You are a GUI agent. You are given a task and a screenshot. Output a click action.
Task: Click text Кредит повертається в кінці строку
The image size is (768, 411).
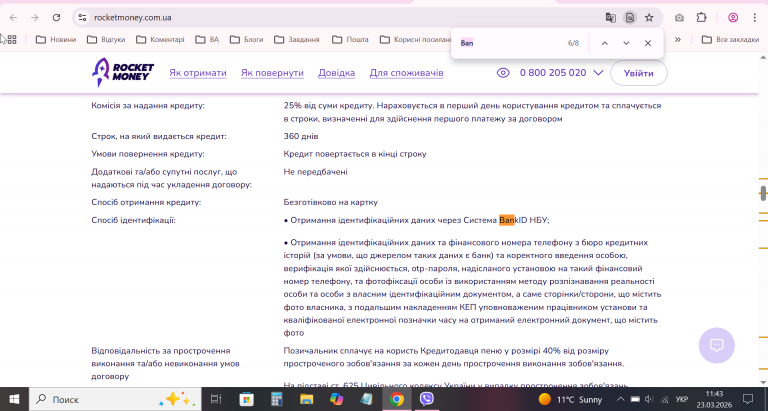click(x=355, y=154)
